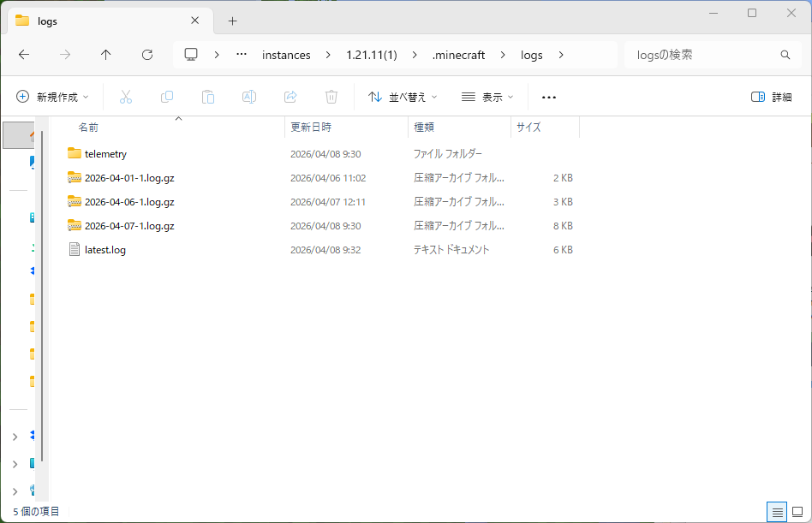Image resolution: width=812 pixels, height=523 pixels.
Task: Open the 新規作成 dropdown
Action: [53, 97]
